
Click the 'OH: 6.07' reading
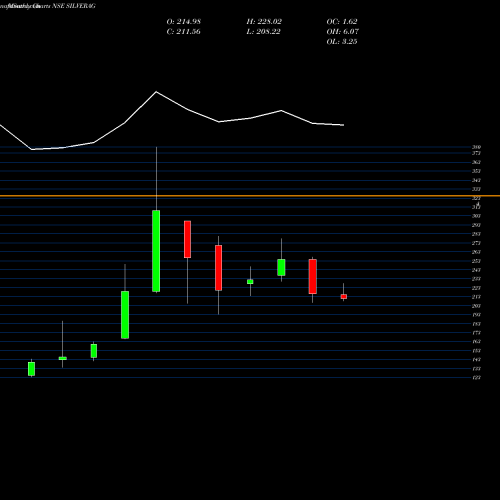coord(343,32)
